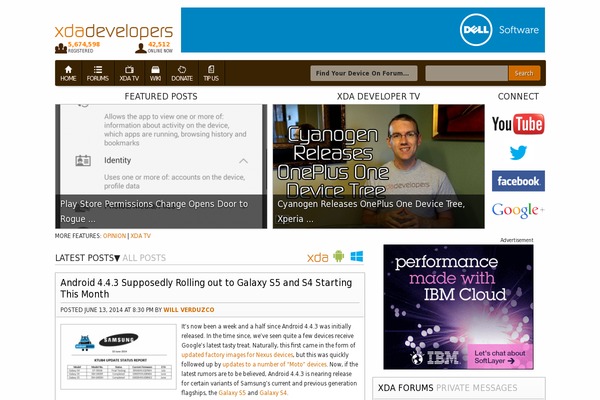Switch to the All Posts tab
This screenshot has height=400, width=600.
(144, 258)
